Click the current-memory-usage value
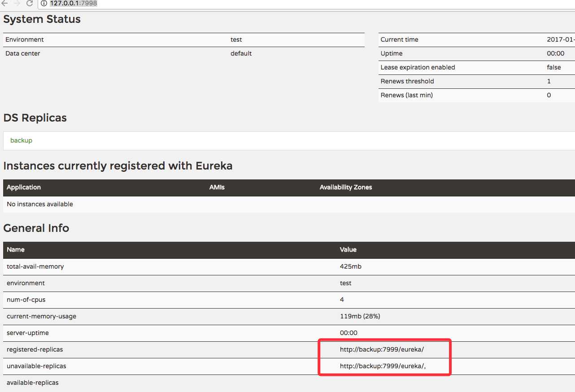Viewport: 575px width, 392px height. click(360, 316)
